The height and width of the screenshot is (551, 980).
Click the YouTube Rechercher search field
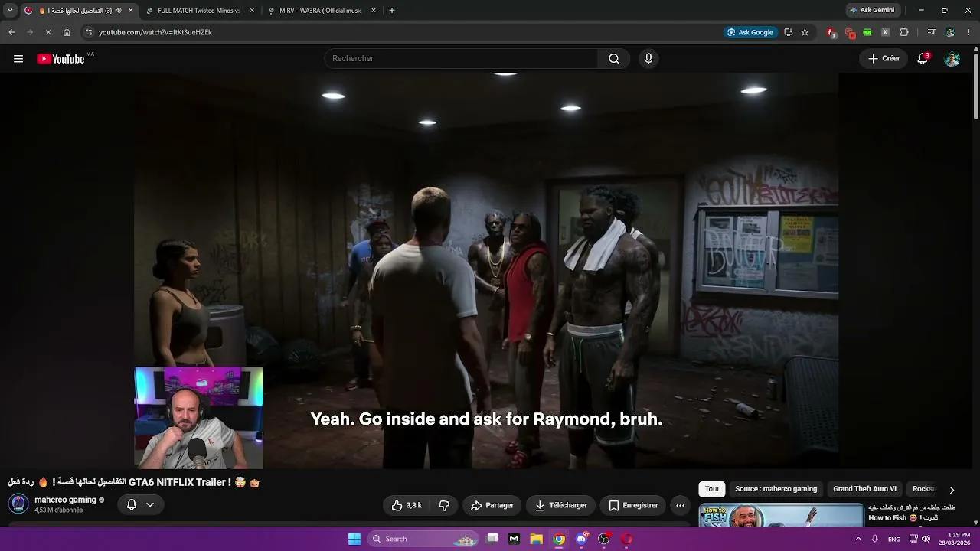tap(461, 59)
